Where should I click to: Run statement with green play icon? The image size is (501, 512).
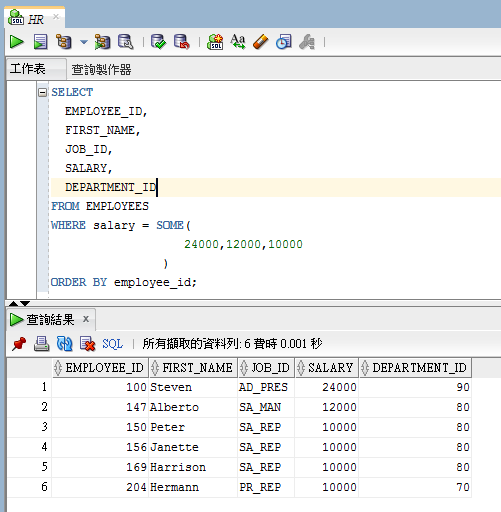pyautogui.click(x=17, y=42)
